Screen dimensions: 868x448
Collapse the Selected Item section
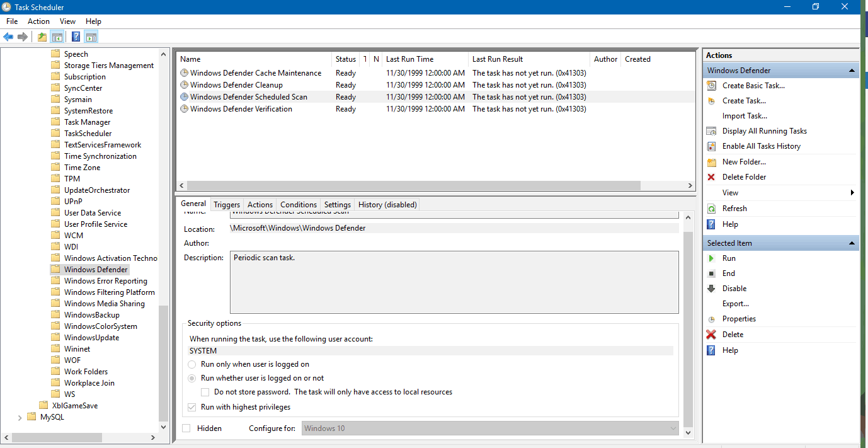852,243
